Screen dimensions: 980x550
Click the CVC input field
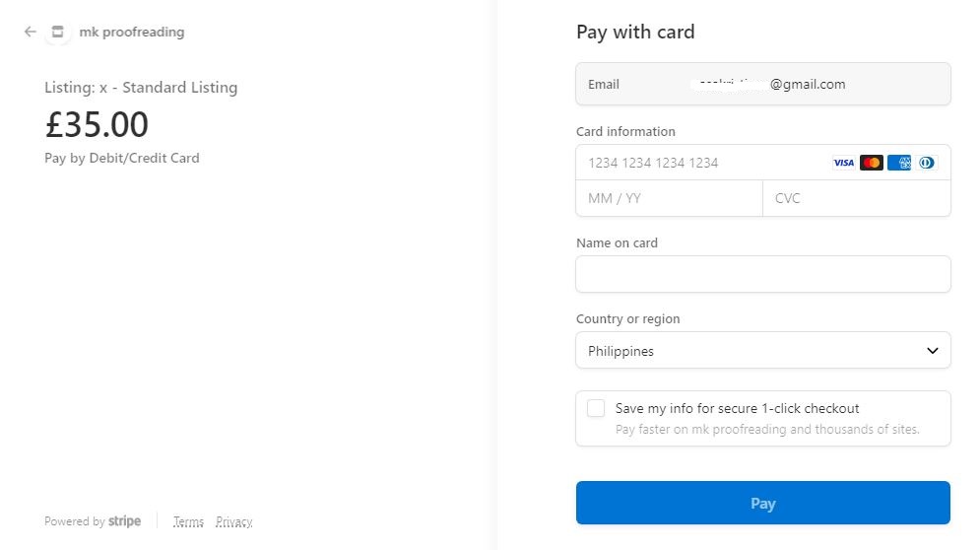coord(856,198)
